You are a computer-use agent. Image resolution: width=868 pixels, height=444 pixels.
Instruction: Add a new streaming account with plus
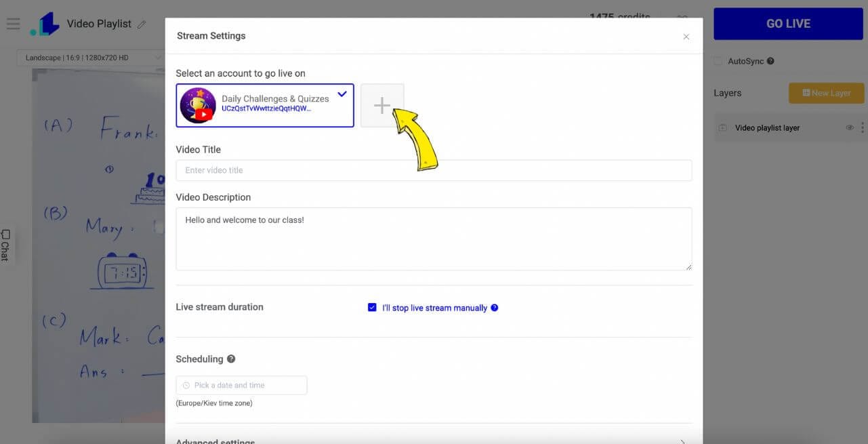coord(382,105)
